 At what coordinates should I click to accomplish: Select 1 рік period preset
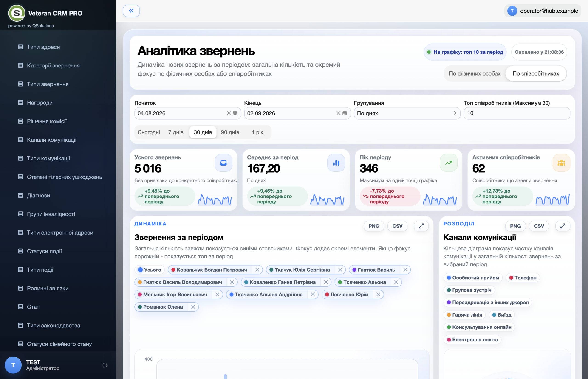coord(257,132)
